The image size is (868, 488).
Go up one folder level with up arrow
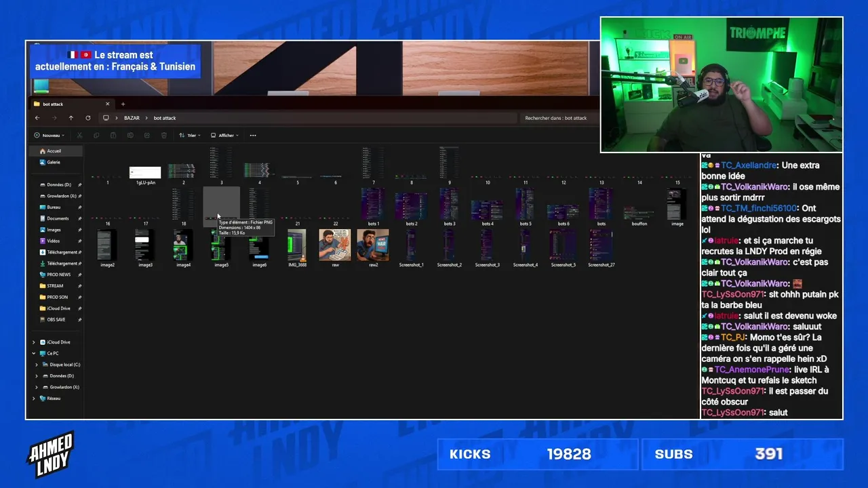(x=71, y=118)
